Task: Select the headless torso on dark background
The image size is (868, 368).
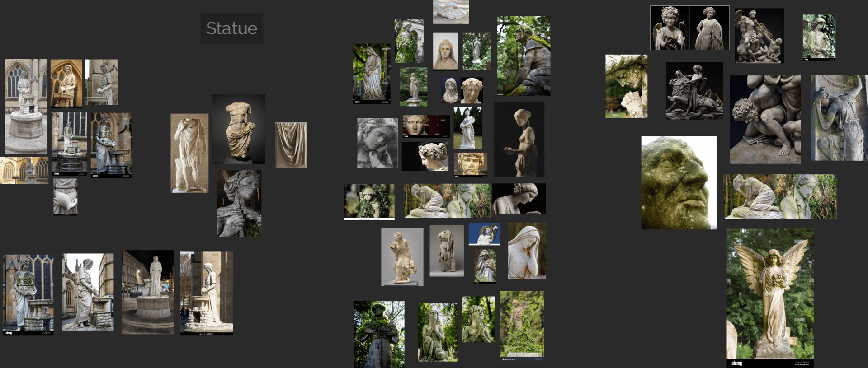Action: click(x=239, y=129)
